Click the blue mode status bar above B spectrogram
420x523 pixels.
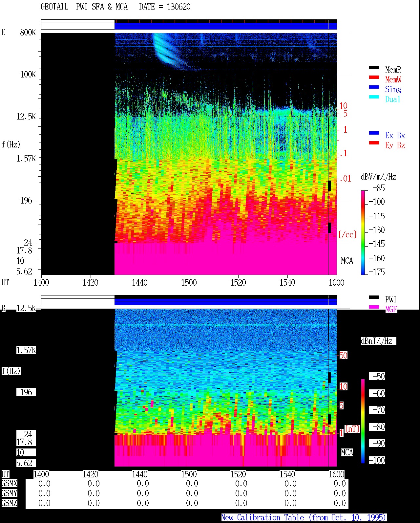(x=225, y=301)
